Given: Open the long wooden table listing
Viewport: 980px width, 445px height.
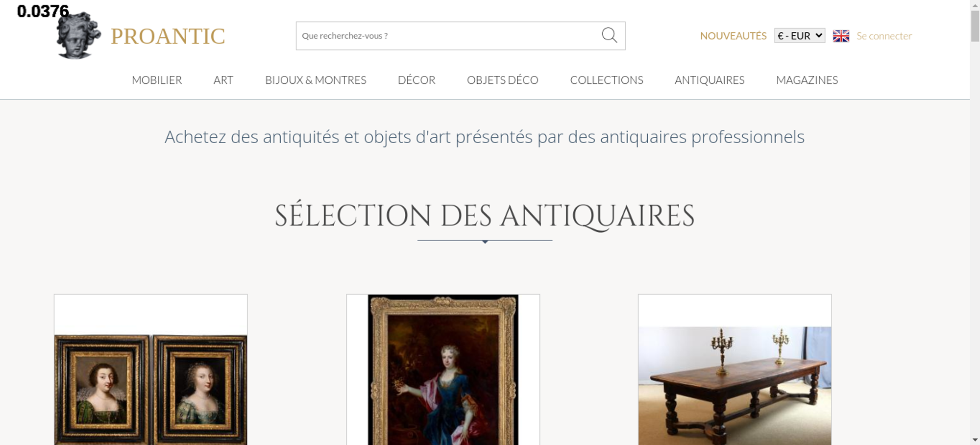Looking at the screenshot, I should pos(735,386).
